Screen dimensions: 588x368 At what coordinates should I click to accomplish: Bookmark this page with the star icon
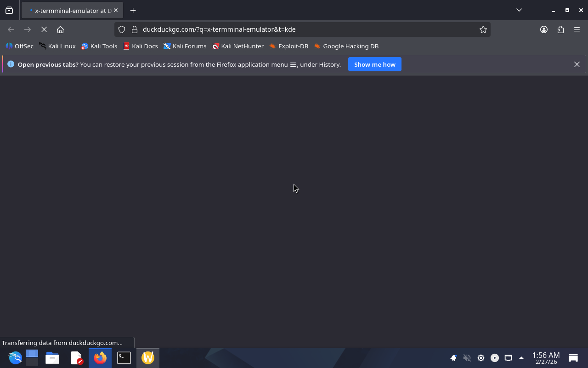(483, 29)
